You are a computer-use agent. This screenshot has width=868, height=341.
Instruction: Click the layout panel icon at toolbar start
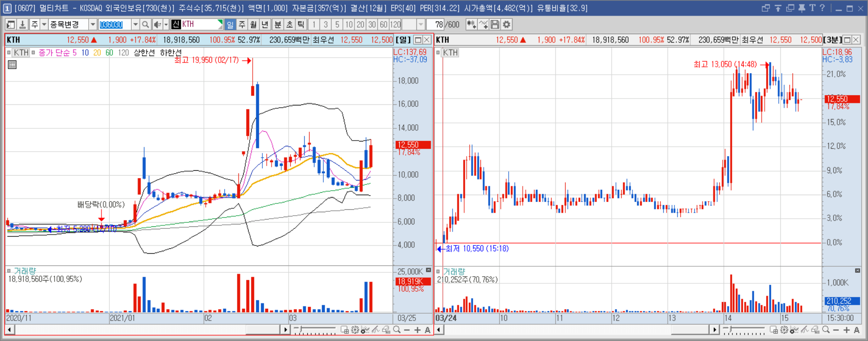click(11, 24)
